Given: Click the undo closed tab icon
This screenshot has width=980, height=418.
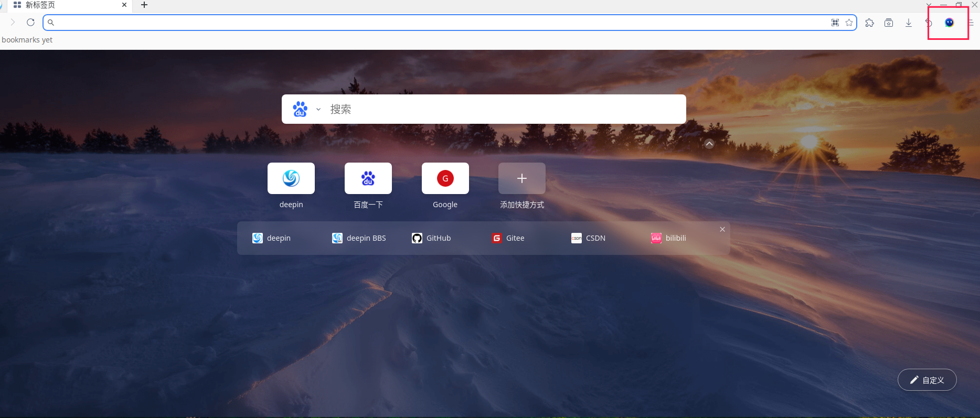Looking at the screenshot, I should [x=929, y=23].
